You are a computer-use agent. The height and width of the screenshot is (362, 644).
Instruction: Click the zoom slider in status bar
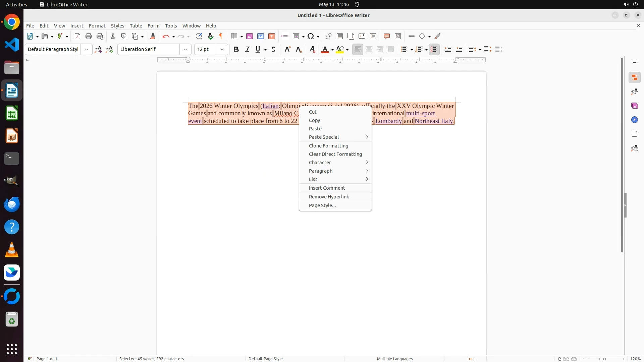coord(604,359)
